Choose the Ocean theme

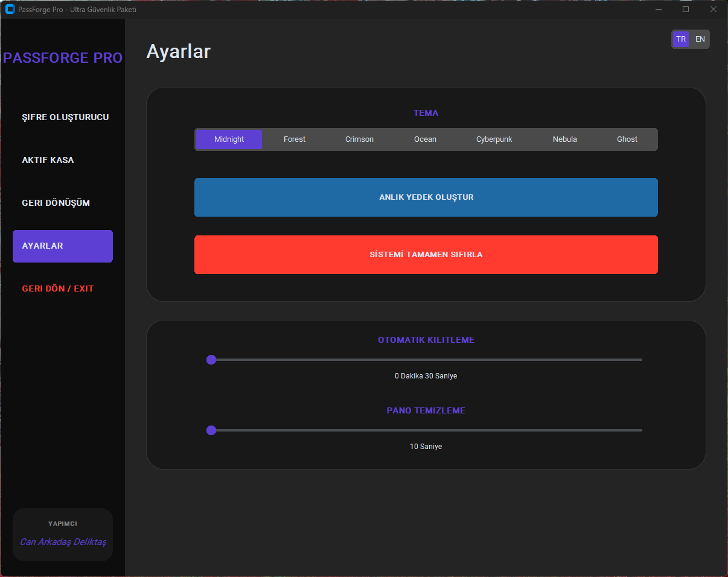click(x=425, y=139)
